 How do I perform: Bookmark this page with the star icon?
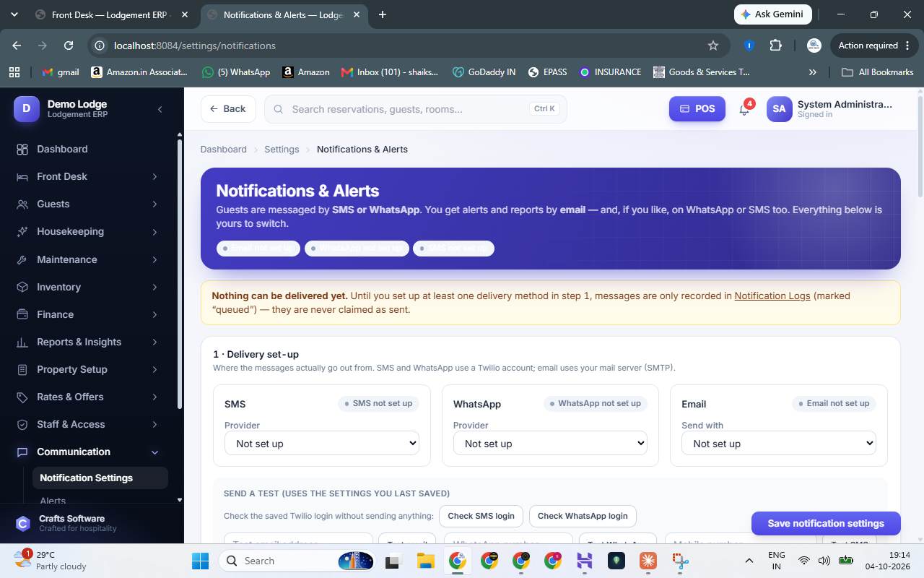pos(713,46)
